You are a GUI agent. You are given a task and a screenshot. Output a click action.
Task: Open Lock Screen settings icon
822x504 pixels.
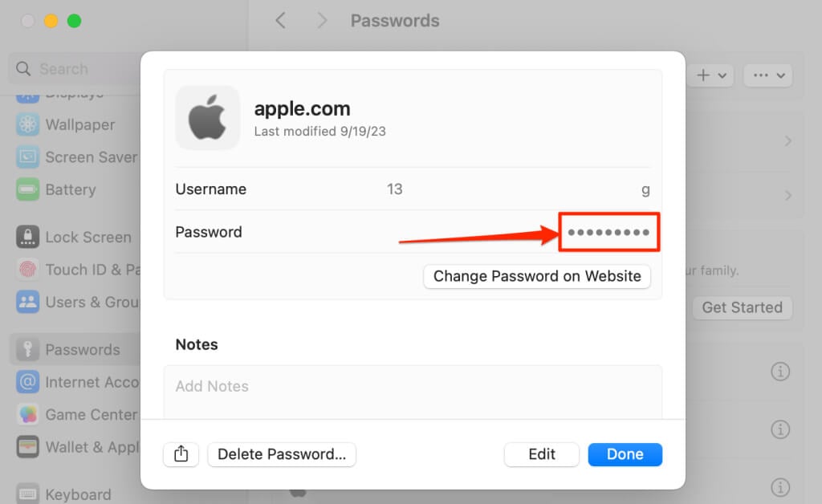pyautogui.click(x=28, y=237)
